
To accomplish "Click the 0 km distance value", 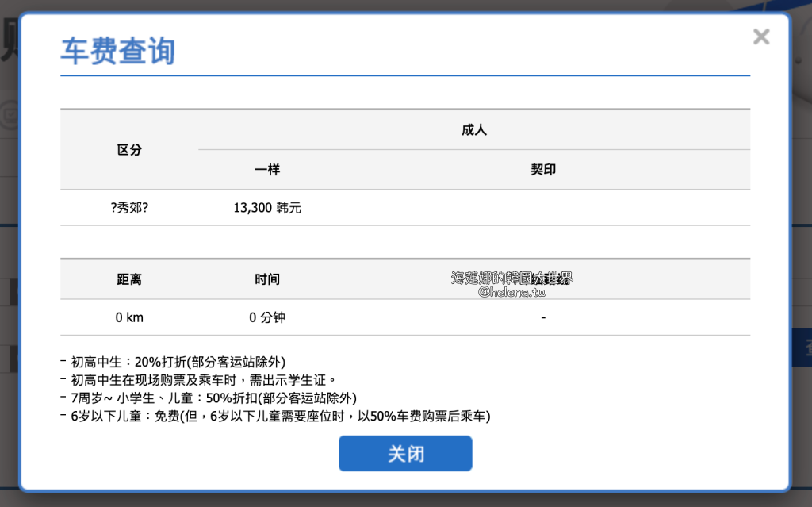I will coord(129,317).
